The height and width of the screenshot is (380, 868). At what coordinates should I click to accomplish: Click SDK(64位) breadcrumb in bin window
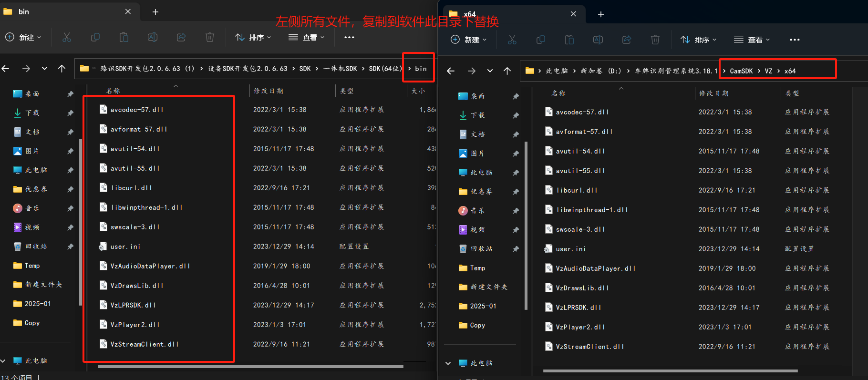pyautogui.click(x=386, y=69)
